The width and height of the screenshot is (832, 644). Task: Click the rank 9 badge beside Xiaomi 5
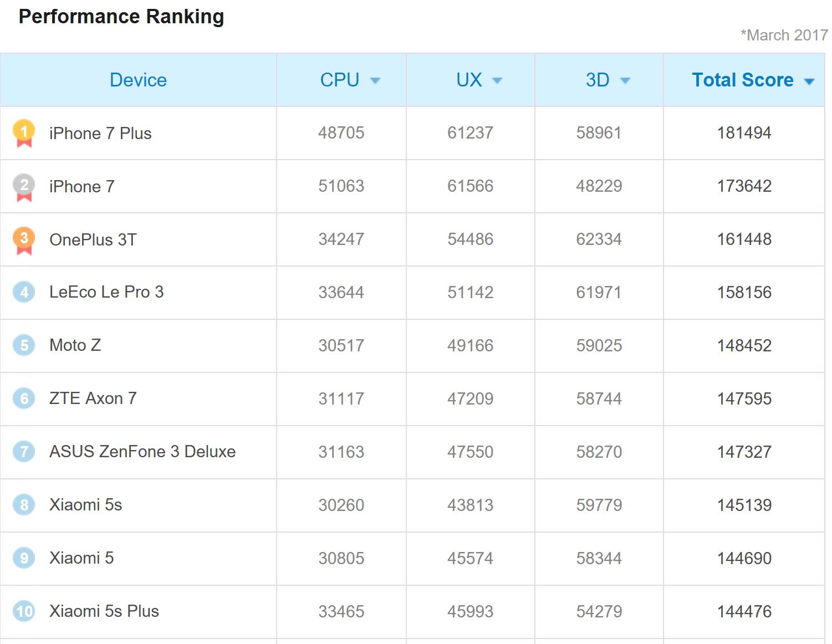(24, 558)
